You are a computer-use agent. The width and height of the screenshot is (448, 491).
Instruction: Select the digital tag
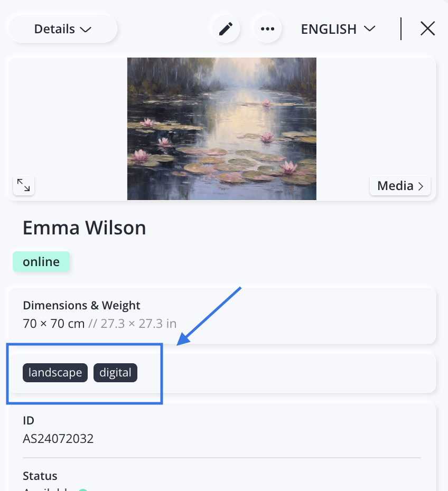(x=115, y=373)
